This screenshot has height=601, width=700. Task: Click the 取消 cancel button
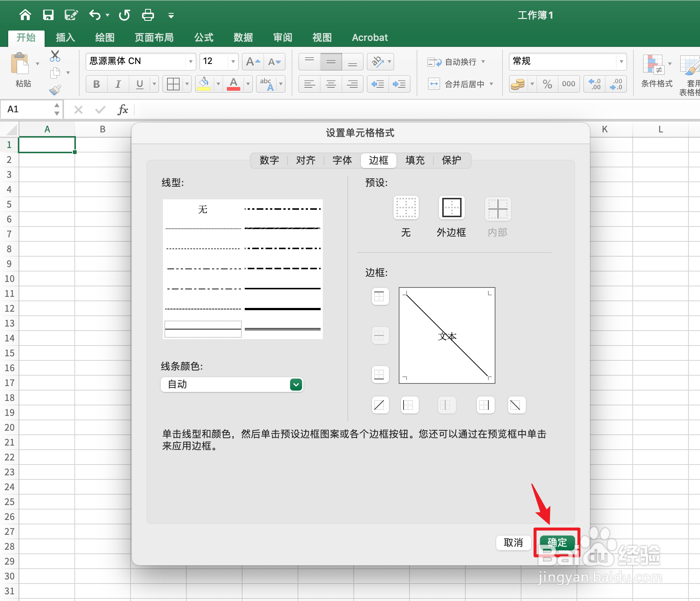pyautogui.click(x=513, y=543)
